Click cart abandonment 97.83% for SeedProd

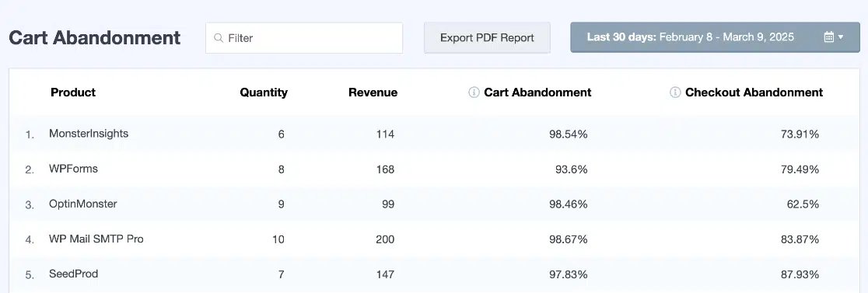click(x=568, y=274)
